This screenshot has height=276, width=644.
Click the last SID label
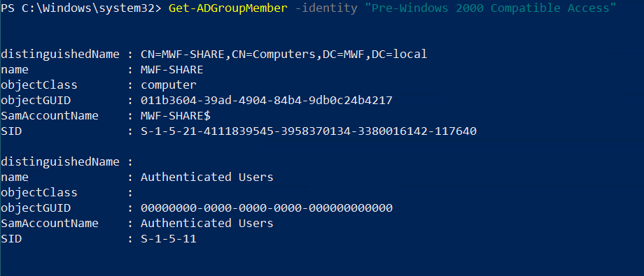tap(11, 239)
